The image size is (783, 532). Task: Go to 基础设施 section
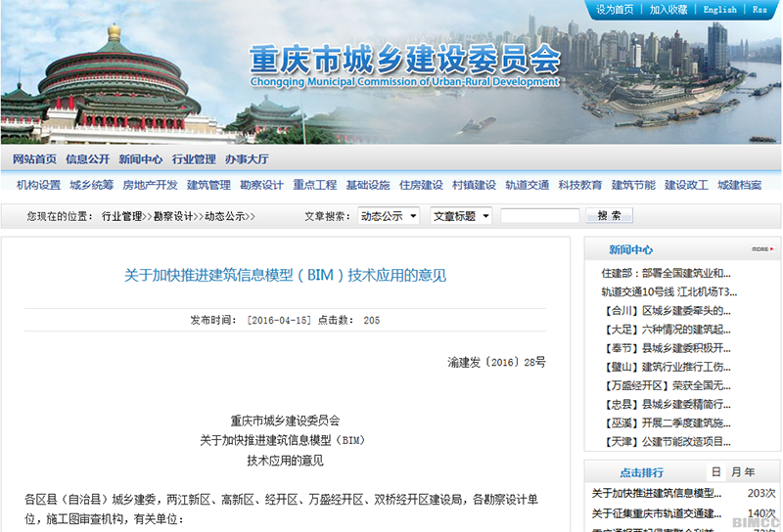pos(368,185)
